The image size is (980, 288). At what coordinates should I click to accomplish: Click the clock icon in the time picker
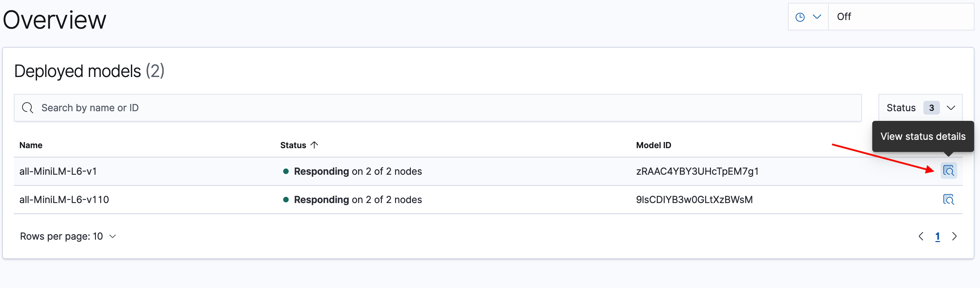click(800, 16)
